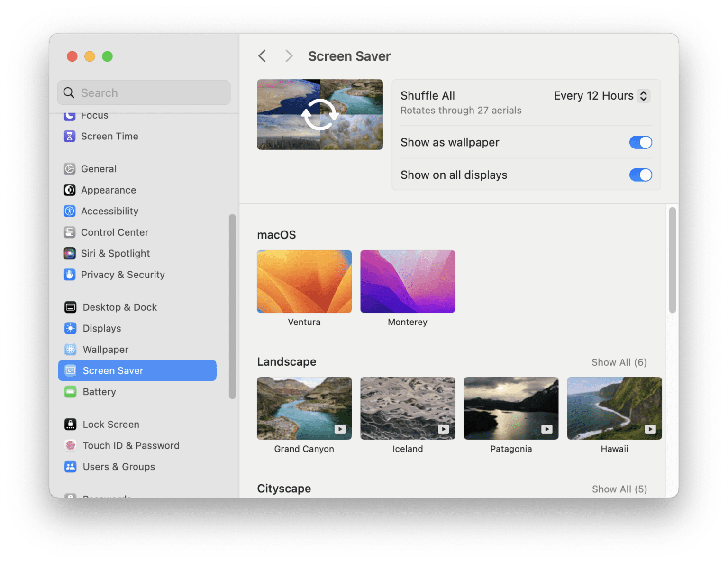
Task: Click the Siri & Spotlight icon
Action: (70, 253)
